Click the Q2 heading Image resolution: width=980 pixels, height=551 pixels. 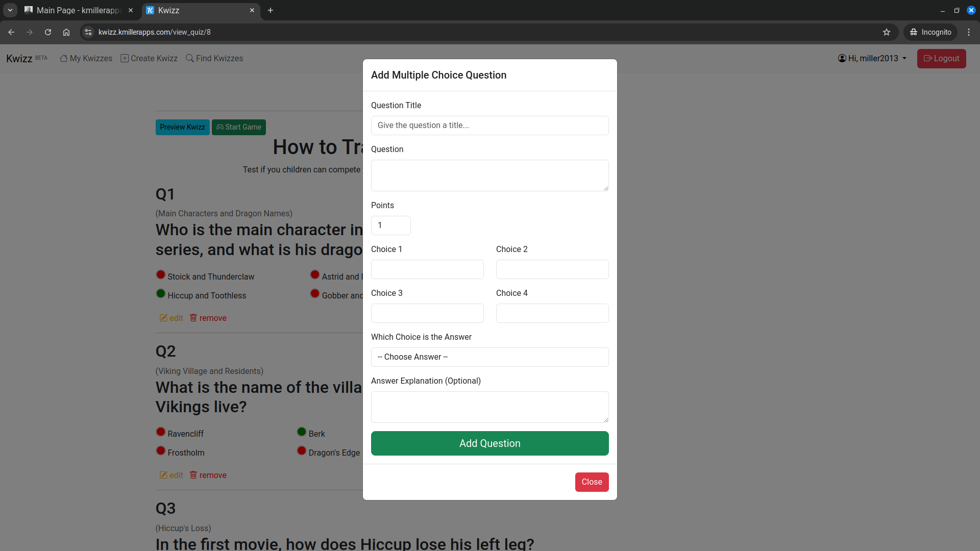tap(165, 351)
